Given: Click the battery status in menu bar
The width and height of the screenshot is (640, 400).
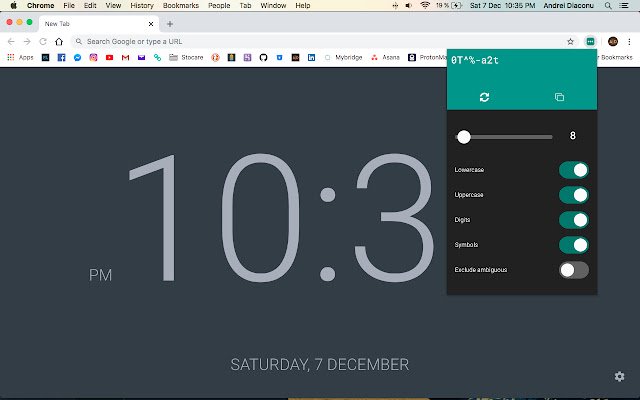Looking at the screenshot, I should tap(449, 6).
